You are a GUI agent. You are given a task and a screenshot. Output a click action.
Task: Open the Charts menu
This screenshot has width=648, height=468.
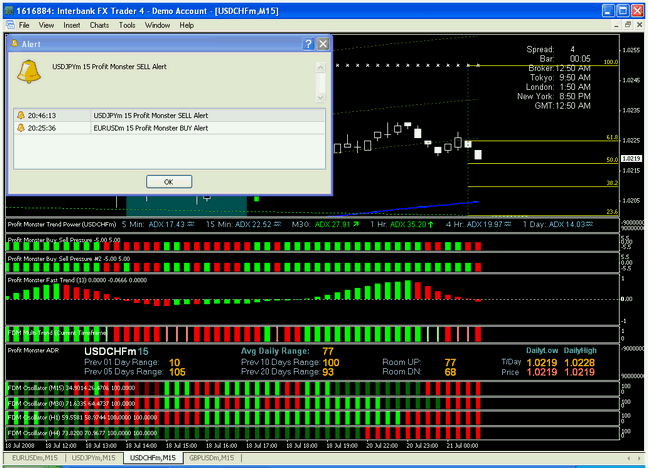(99, 25)
